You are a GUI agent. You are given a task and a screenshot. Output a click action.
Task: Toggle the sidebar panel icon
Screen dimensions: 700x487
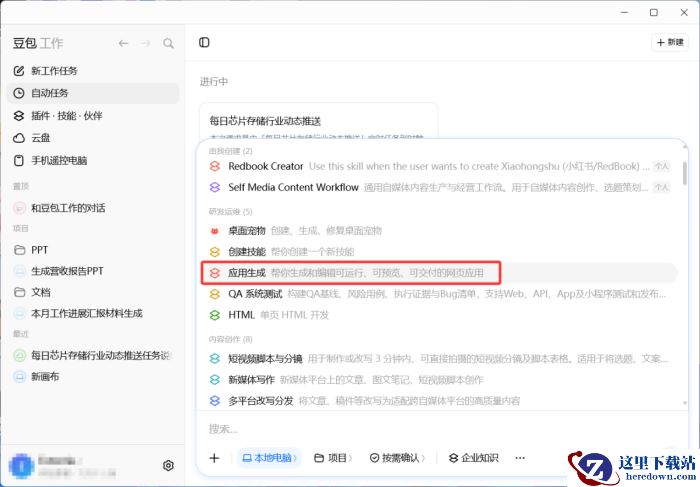(204, 42)
